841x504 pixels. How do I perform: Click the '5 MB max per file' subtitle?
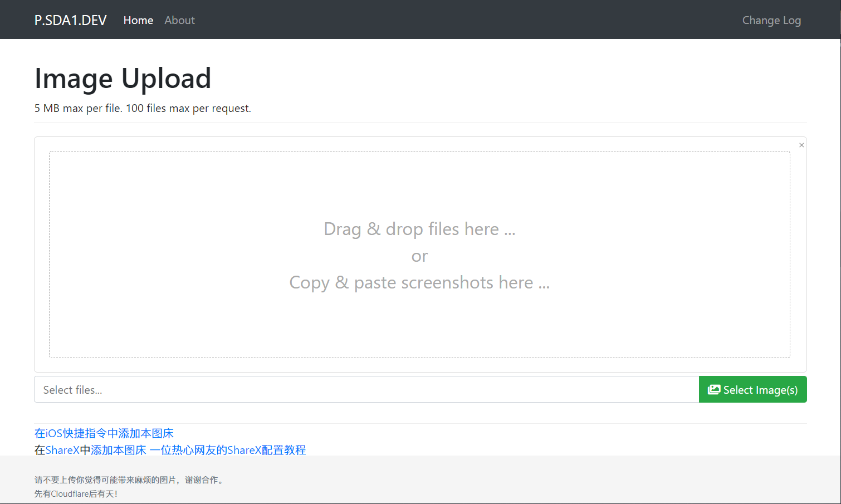point(143,108)
